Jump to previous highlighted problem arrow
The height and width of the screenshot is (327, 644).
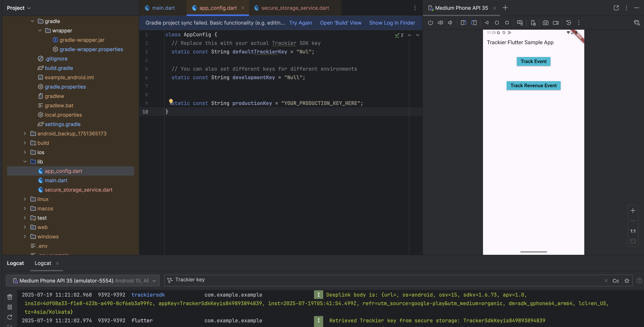coord(409,35)
